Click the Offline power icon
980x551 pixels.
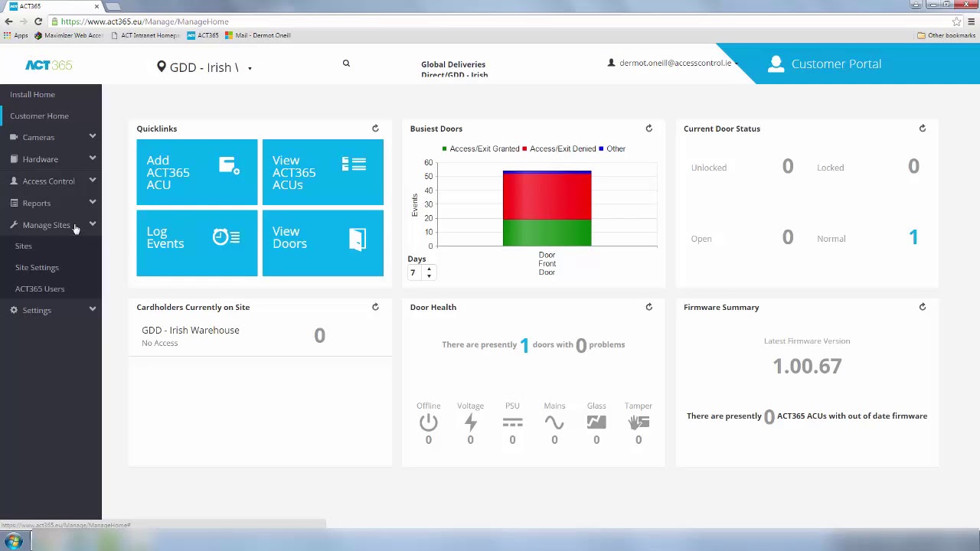pyautogui.click(x=428, y=422)
